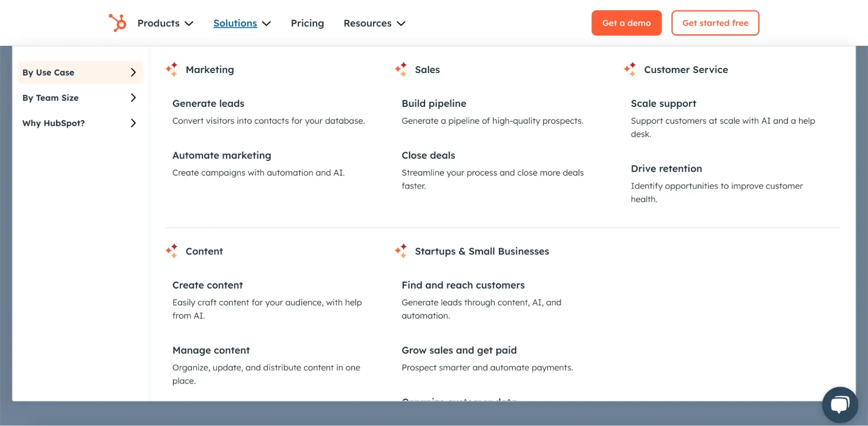The width and height of the screenshot is (868, 426).
Task: Open the chat widget bubble
Action: point(840,404)
